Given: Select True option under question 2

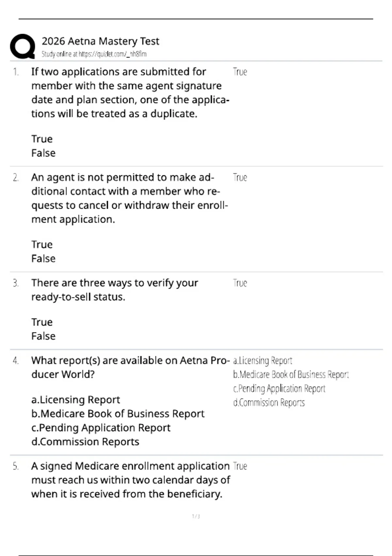Looking at the screenshot, I should pos(42,245).
